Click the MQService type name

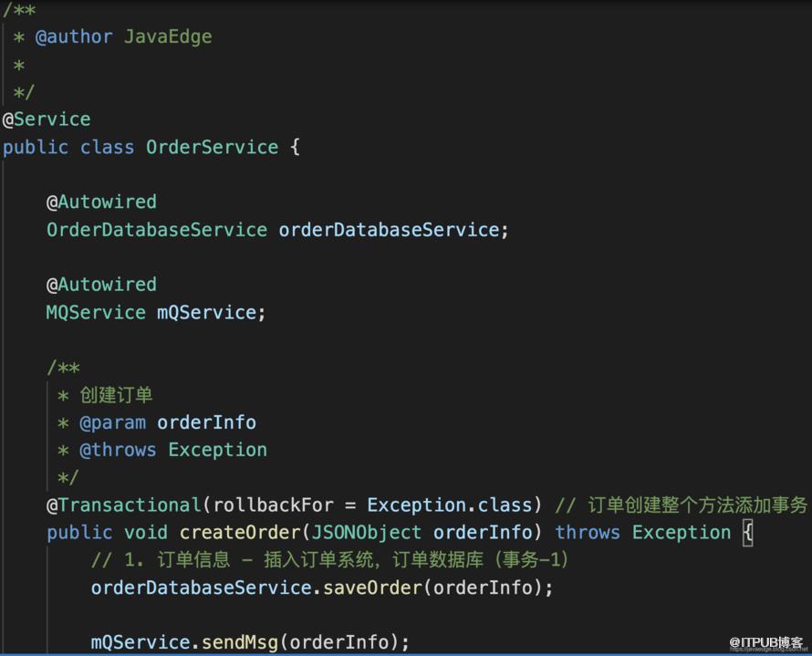pos(96,313)
